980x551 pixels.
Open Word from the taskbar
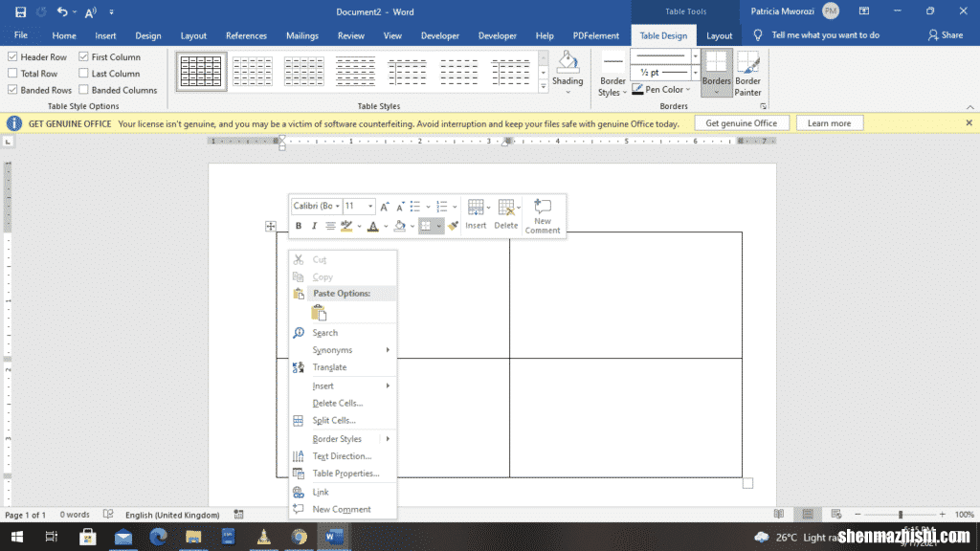pos(334,537)
